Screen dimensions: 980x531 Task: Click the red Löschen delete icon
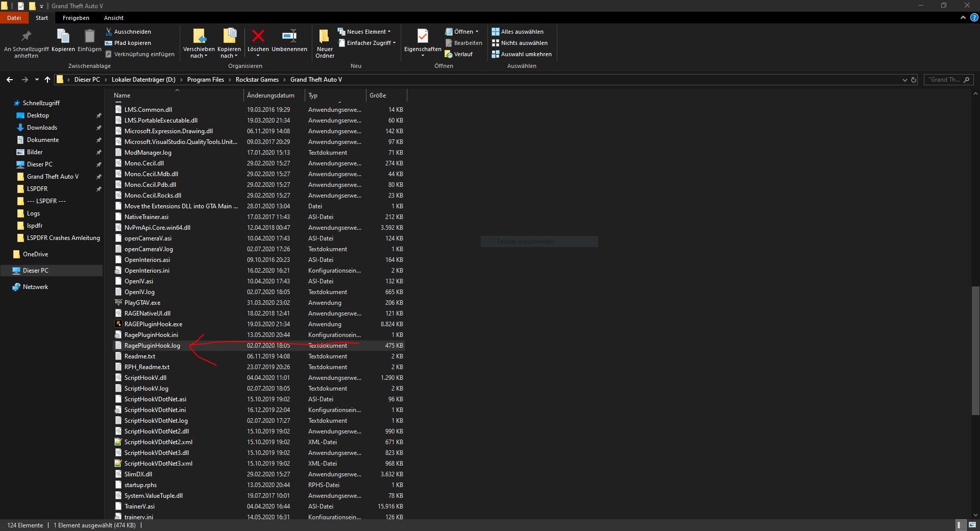[x=258, y=37]
